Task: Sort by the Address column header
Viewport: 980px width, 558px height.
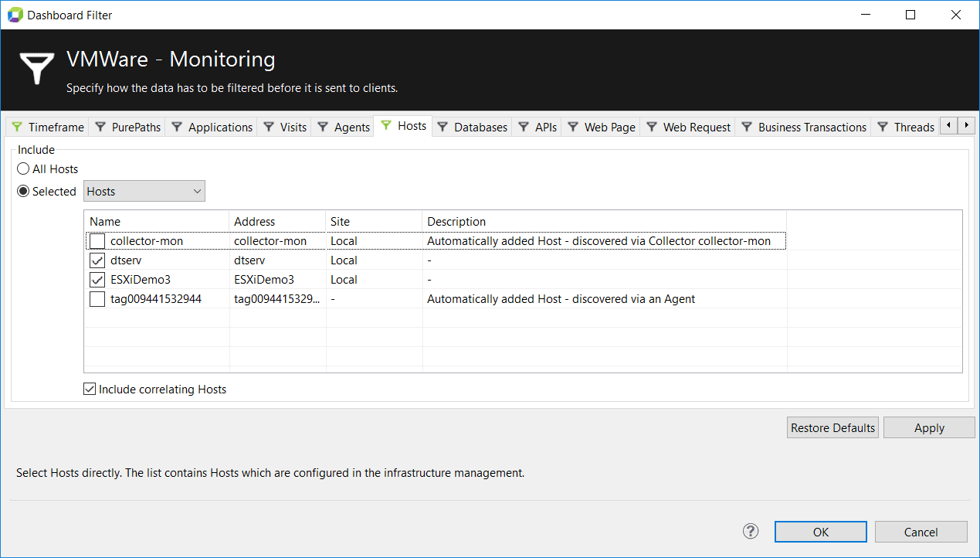Action: pyautogui.click(x=278, y=221)
